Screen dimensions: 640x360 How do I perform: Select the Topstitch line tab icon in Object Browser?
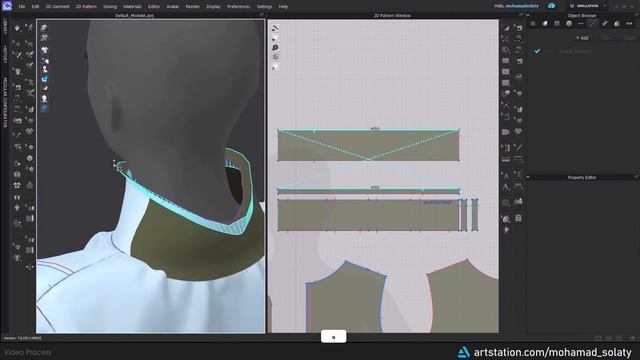click(581, 24)
